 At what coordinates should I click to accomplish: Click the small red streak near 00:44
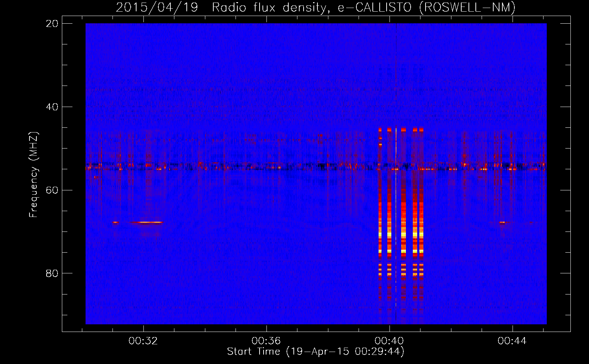[502, 222]
